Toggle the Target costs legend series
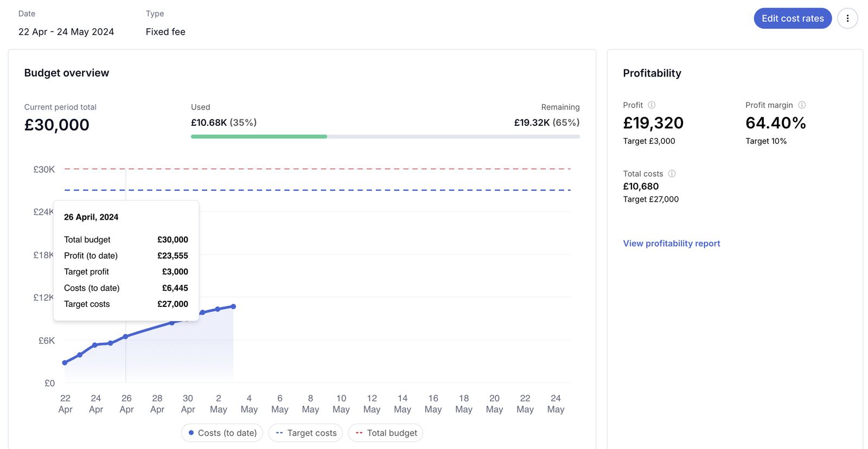This screenshot has width=868, height=449. point(306,433)
